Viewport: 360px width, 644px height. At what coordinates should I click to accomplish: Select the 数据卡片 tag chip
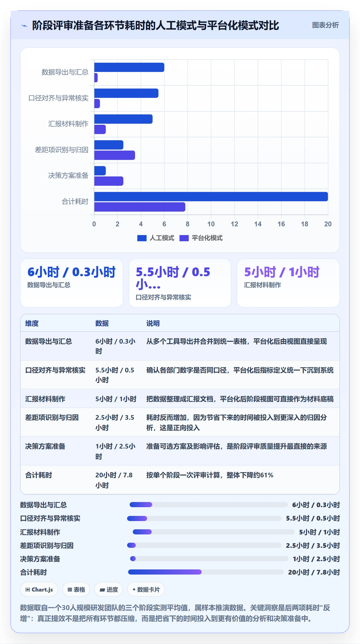[x=146, y=589]
